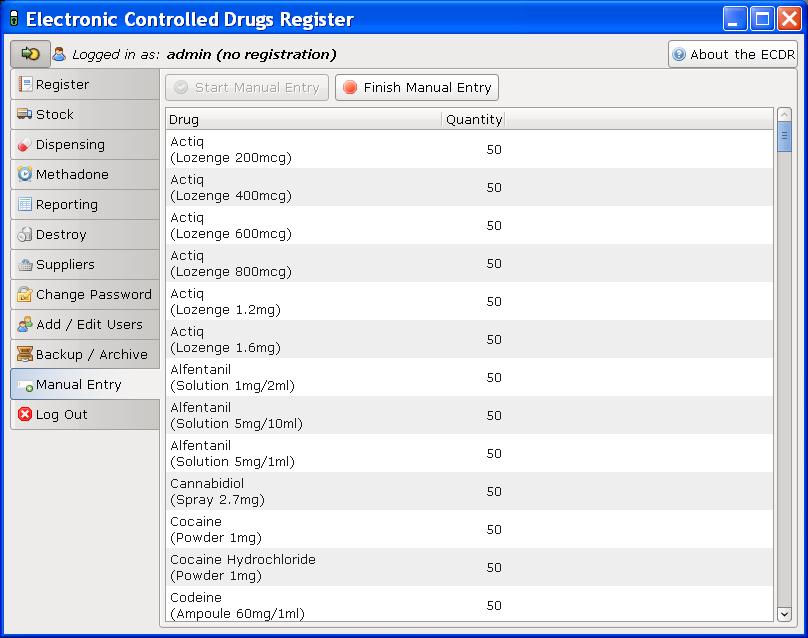Edit quantity of Codeine Ampoule 60mg/1ml

tap(493, 606)
